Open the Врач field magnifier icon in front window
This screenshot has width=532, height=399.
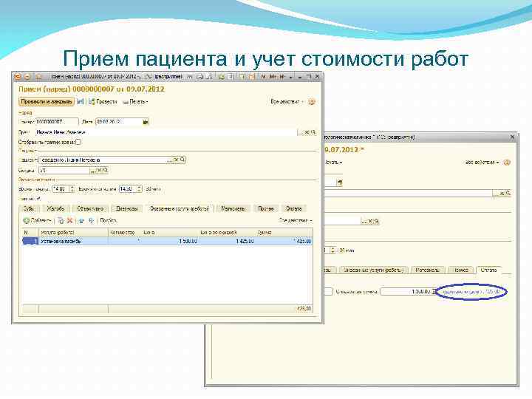313,132
